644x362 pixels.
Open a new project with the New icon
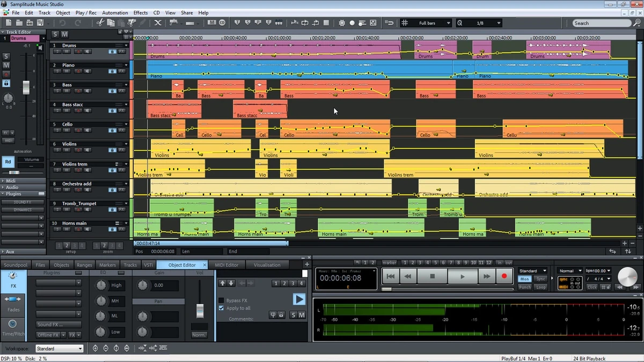coord(8,23)
